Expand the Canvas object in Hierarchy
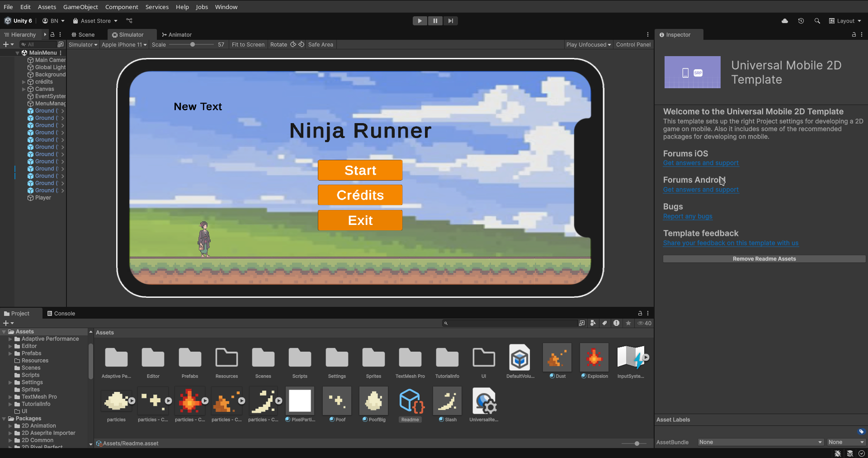The height and width of the screenshot is (458, 868). 24,89
